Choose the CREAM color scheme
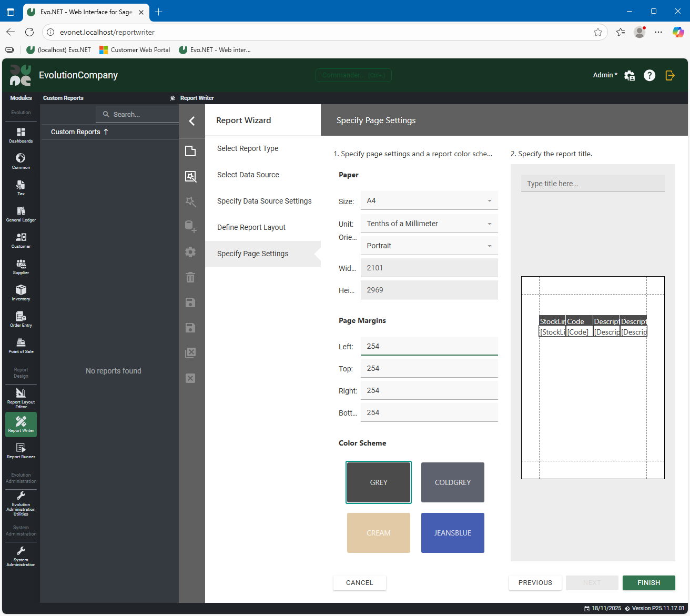 click(378, 533)
